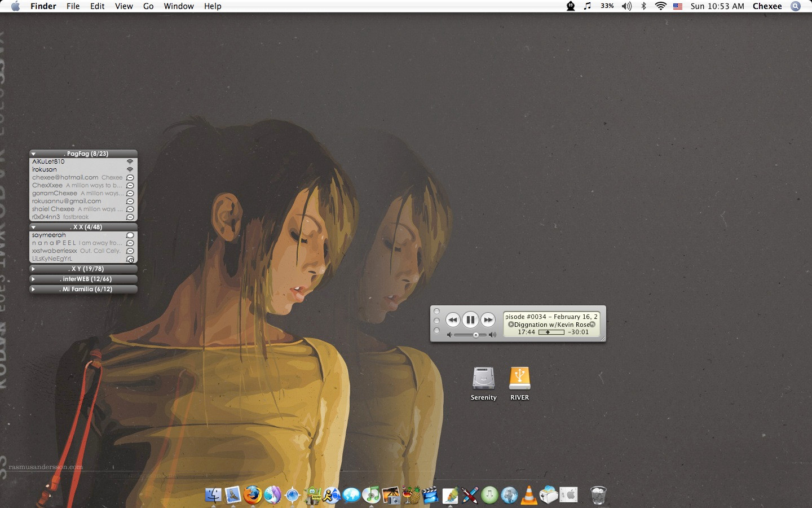Select contact AiKuLet810
The width and height of the screenshot is (812, 508).
click(83, 161)
